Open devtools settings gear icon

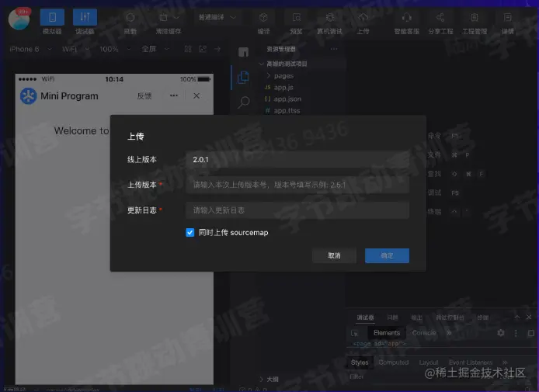click(501, 333)
